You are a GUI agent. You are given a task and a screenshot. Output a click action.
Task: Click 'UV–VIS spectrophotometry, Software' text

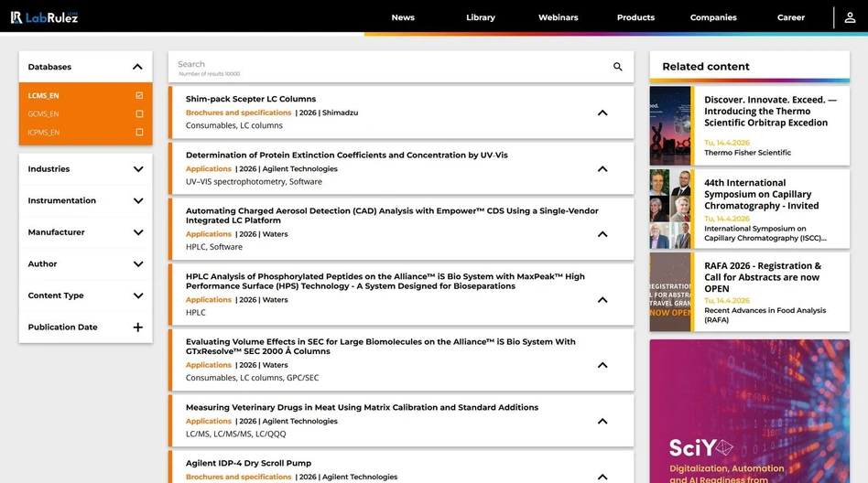point(254,181)
